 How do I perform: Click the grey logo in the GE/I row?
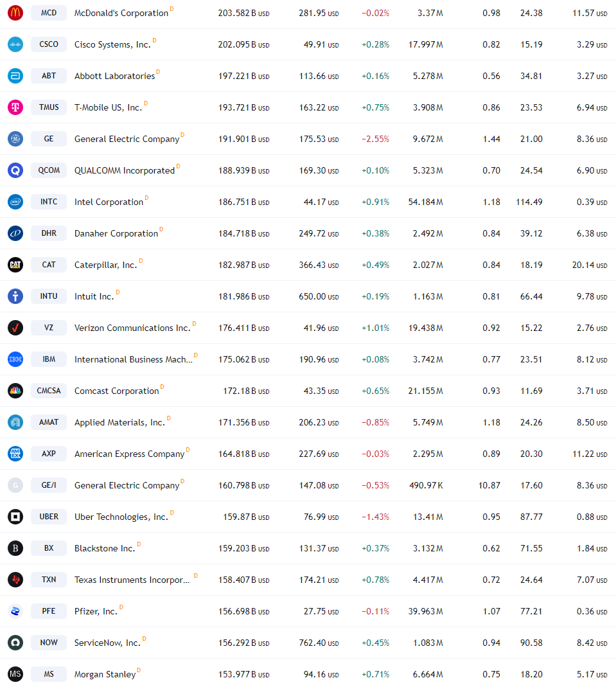tap(15, 485)
